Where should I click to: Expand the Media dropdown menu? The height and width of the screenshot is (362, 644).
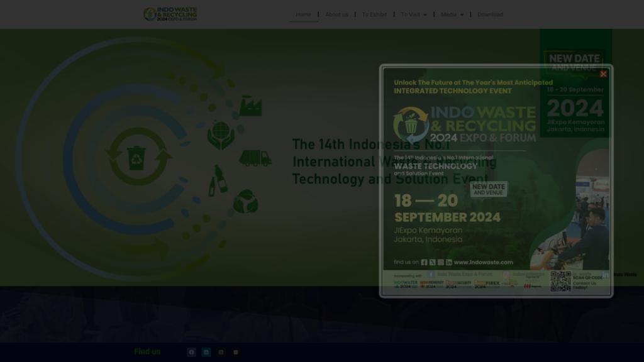coord(452,14)
